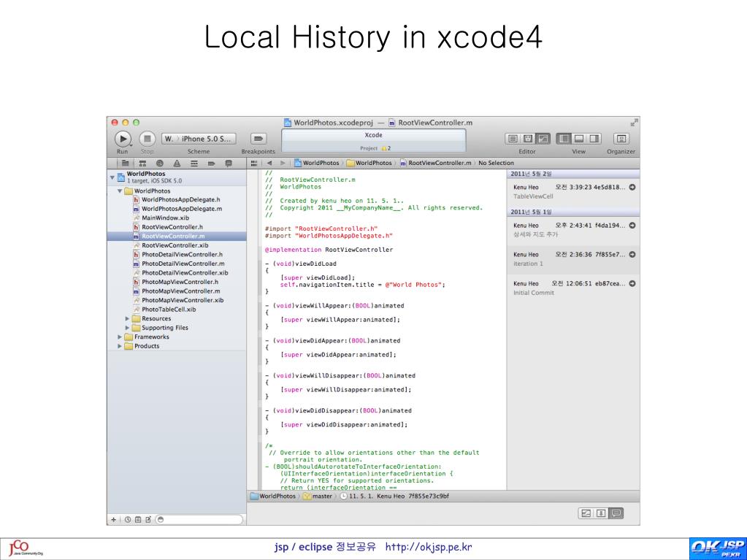Image resolution: width=747 pixels, height=560 pixels.
Task: Select the Breakpoint navigator icon
Action: [211, 164]
